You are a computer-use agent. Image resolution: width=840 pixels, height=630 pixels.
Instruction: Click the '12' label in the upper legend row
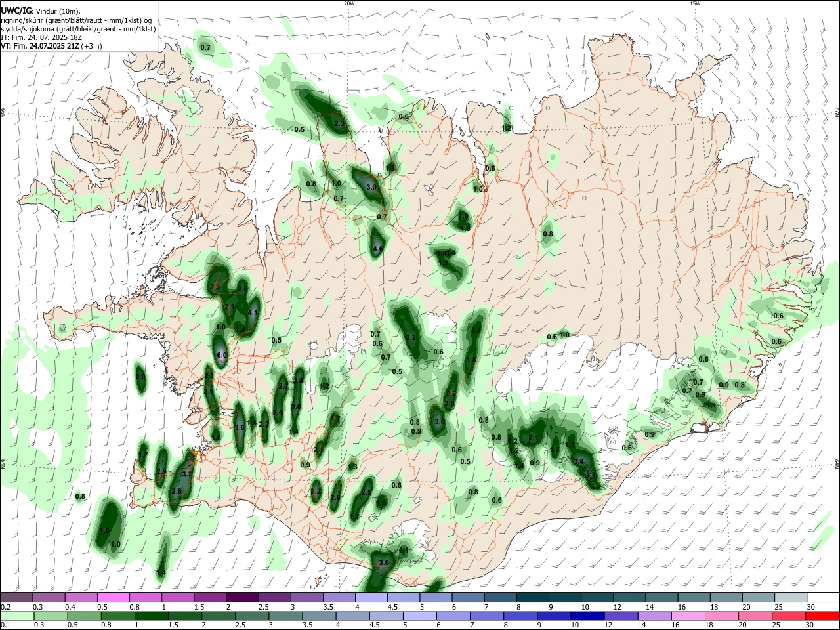click(616, 607)
